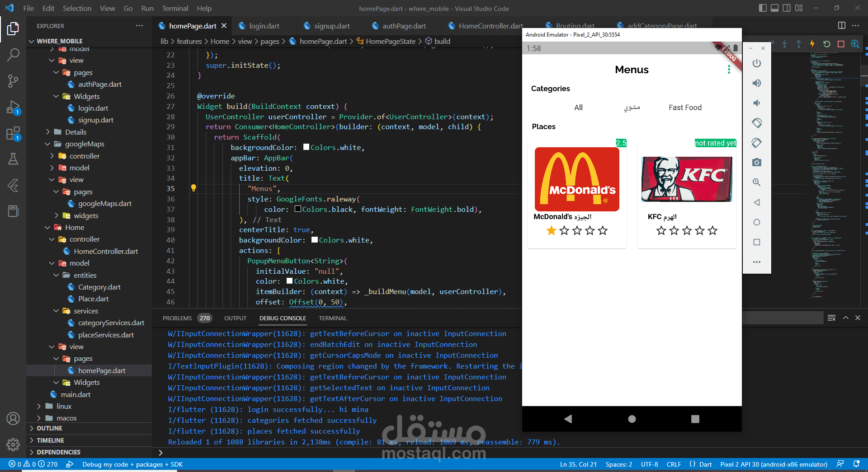The height and width of the screenshot is (472, 868).
Task: Toggle the primary side bar layout button
Action: point(763,8)
